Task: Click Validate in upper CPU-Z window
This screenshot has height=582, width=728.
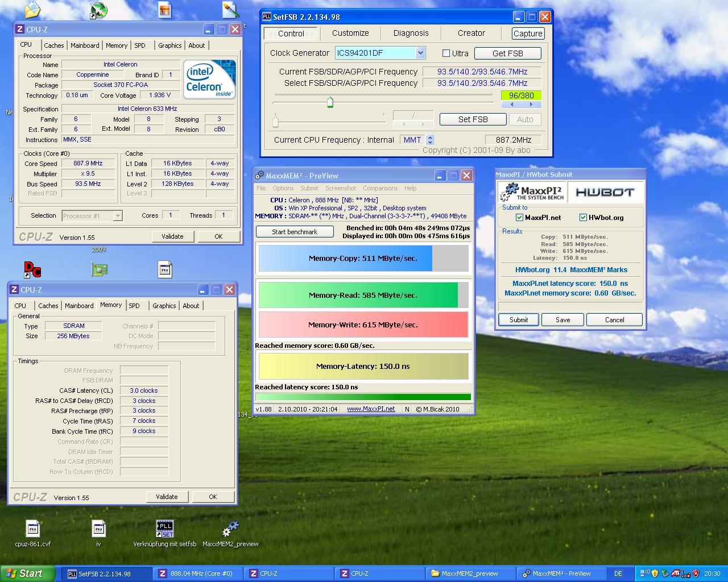Action: coord(172,236)
